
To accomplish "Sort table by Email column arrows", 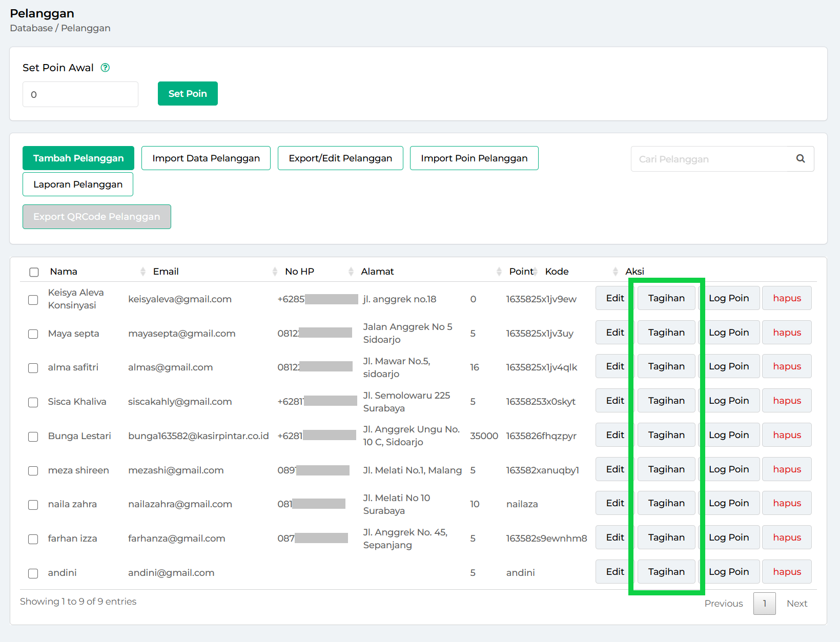I will [x=275, y=272].
